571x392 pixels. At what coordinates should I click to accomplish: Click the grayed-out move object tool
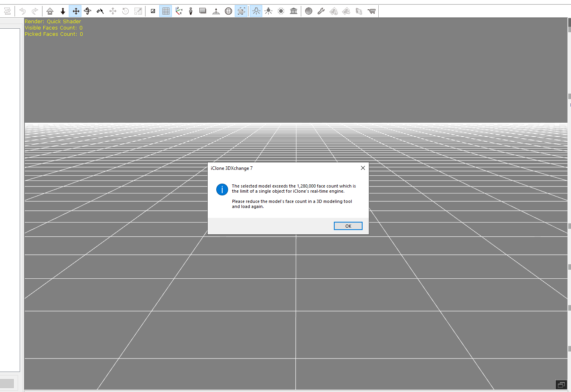[113, 11]
